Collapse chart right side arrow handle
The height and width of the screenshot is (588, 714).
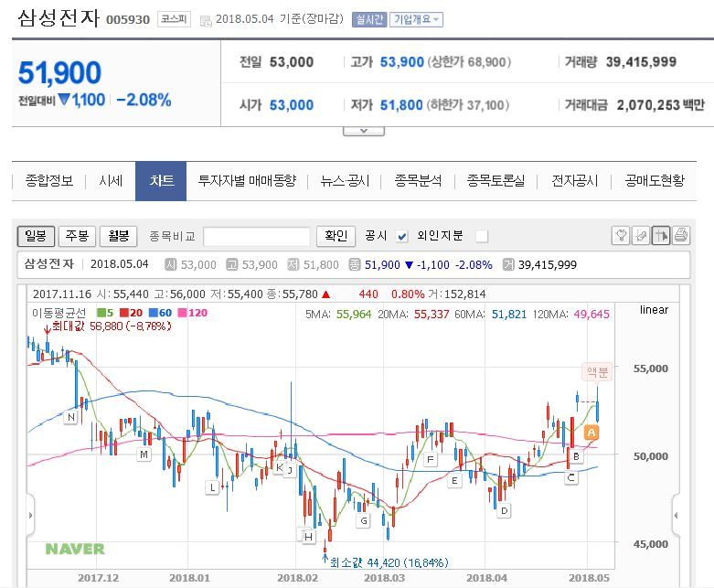coord(676,515)
